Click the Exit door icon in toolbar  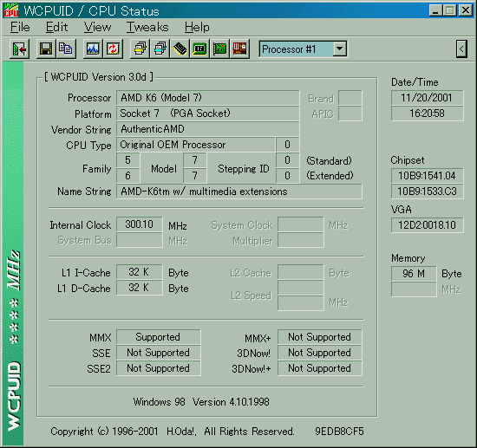point(19,49)
